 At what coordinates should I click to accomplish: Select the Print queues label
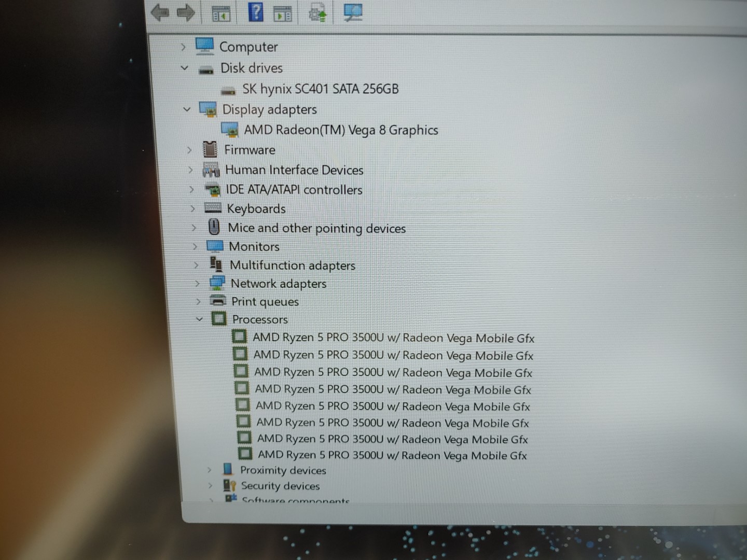[x=265, y=302]
